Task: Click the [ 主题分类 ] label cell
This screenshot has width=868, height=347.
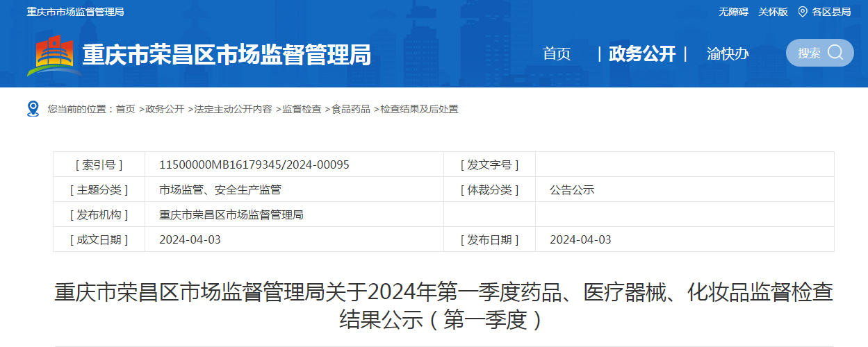Action: pyautogui.click(x=99, y=189)
